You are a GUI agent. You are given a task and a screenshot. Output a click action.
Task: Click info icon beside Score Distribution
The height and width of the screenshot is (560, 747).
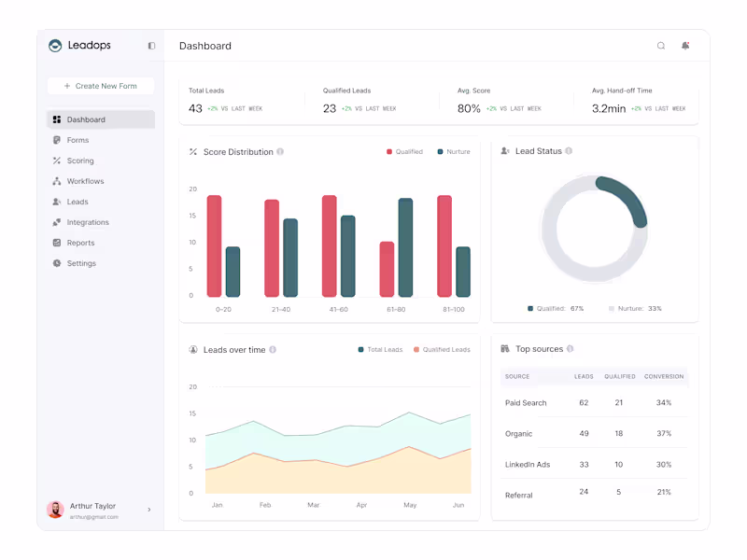click(x=280, y=151)
